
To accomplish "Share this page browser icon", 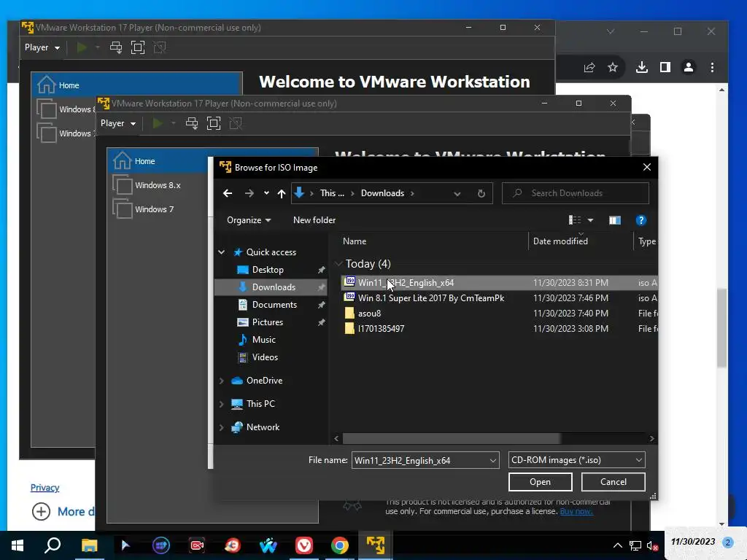I will click(x=589, y=68).
